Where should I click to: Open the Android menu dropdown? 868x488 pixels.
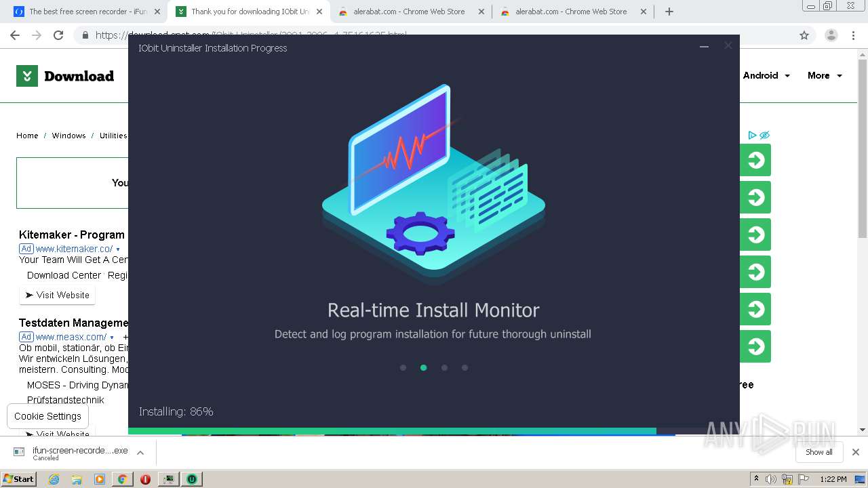(x=766, y=75)
